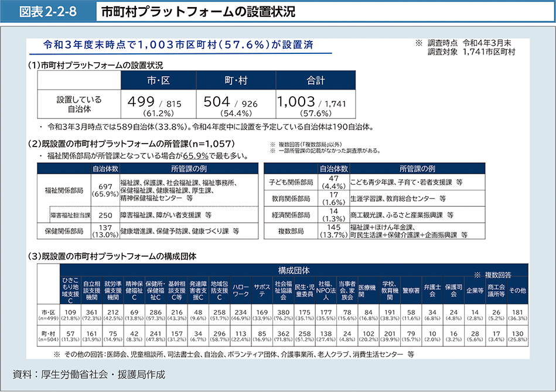Select the 構成団体 table header
The height and width of the screenshot is (392, 556).
[x=294, y=270]
